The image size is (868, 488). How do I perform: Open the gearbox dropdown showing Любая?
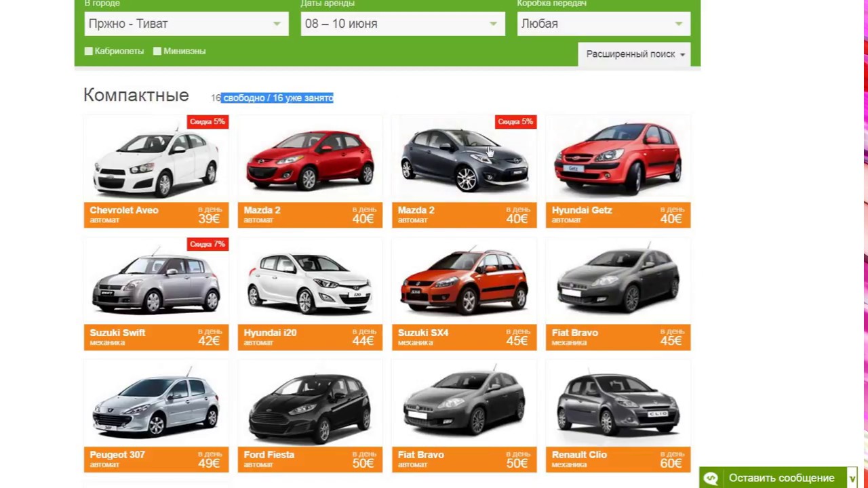604,24
